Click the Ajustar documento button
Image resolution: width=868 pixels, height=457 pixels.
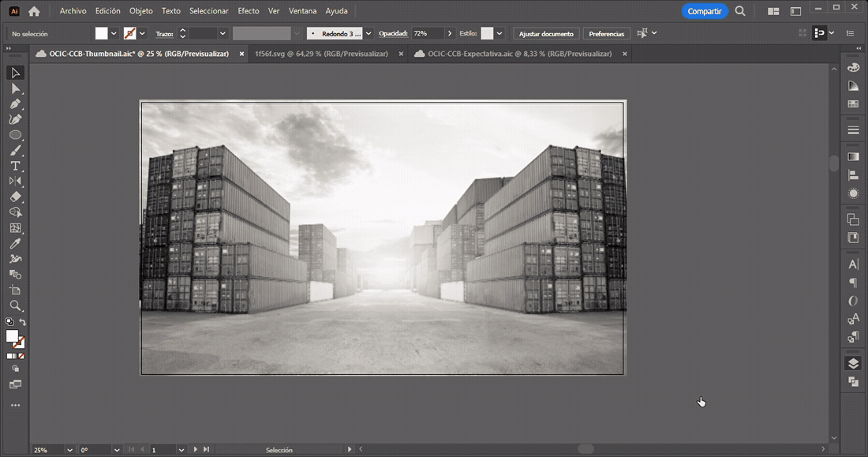coord(546,34)
